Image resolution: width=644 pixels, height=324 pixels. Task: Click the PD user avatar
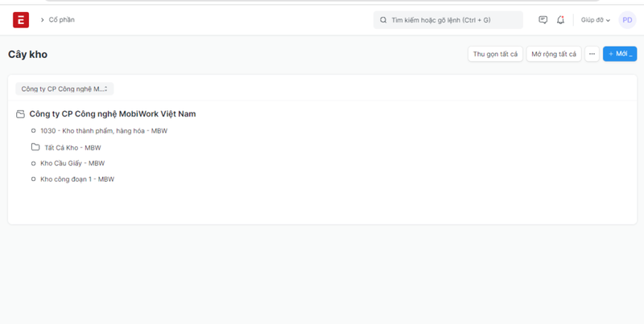[x=627, y=20]
